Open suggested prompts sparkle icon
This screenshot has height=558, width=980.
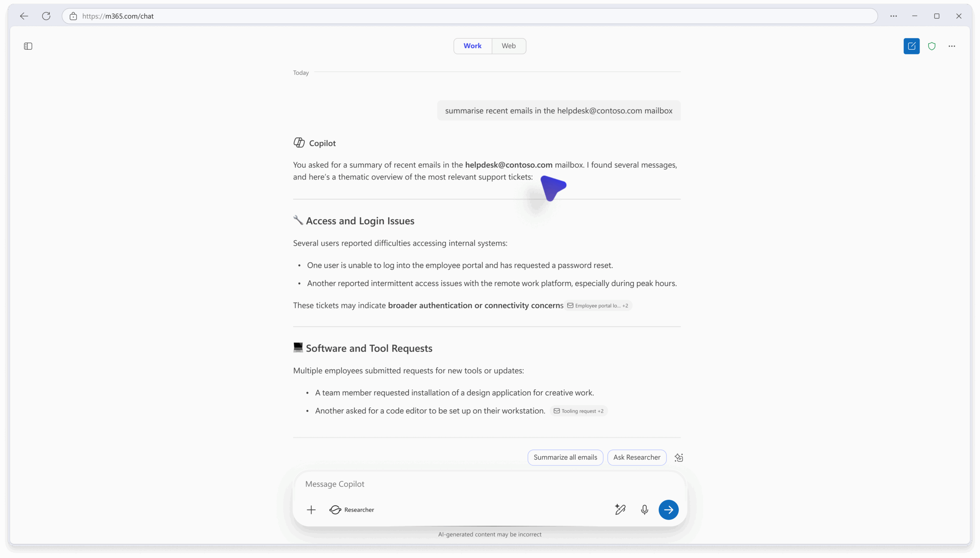678,457
